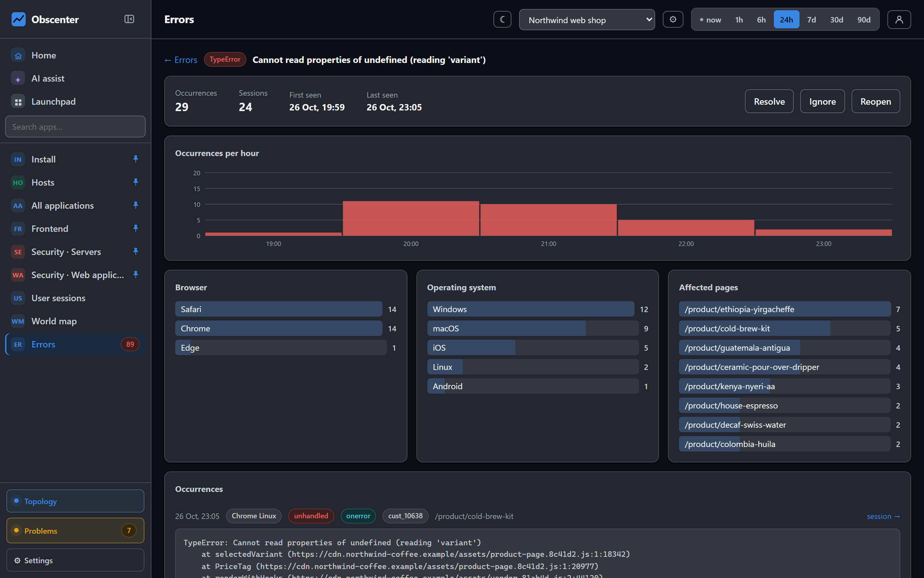This screenshot has height=578, width=924.
Task: Click the /product/cold-brew-kit affected page row
Action: pyautogui.click(x=785, y=328)
